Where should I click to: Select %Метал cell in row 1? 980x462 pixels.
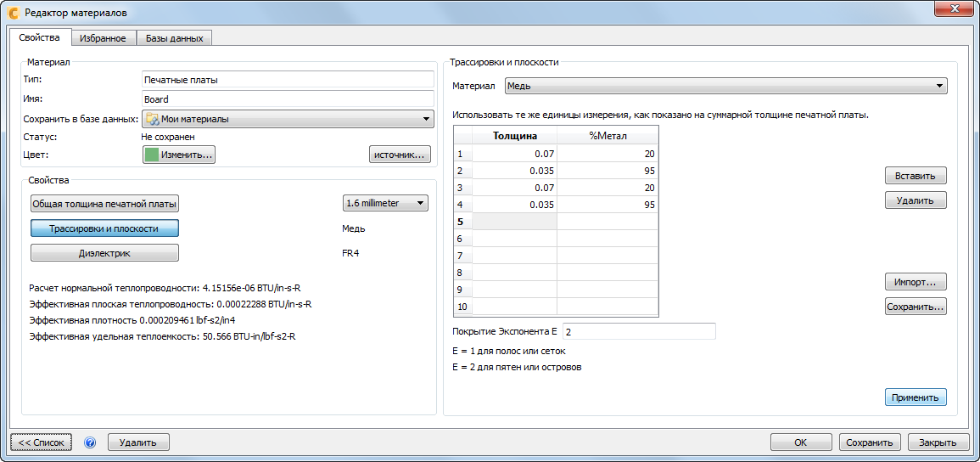click(608, 153)
